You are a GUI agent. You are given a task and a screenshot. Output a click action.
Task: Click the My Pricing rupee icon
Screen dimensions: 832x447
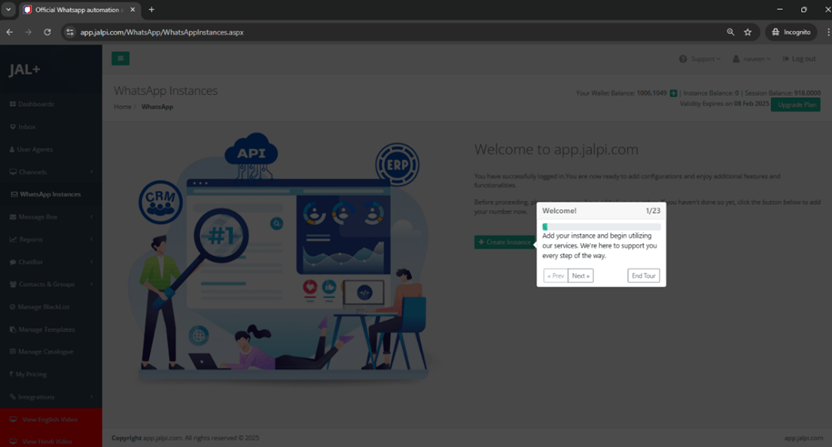pos(12,374)
